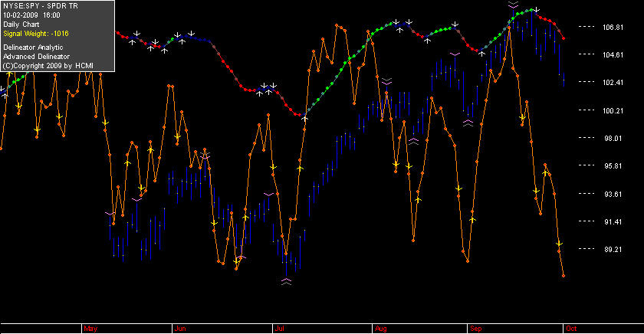Viewport: 644px width, 334px height.
Task: Click the Sep label on the time axis
Action: coord(475,329)
